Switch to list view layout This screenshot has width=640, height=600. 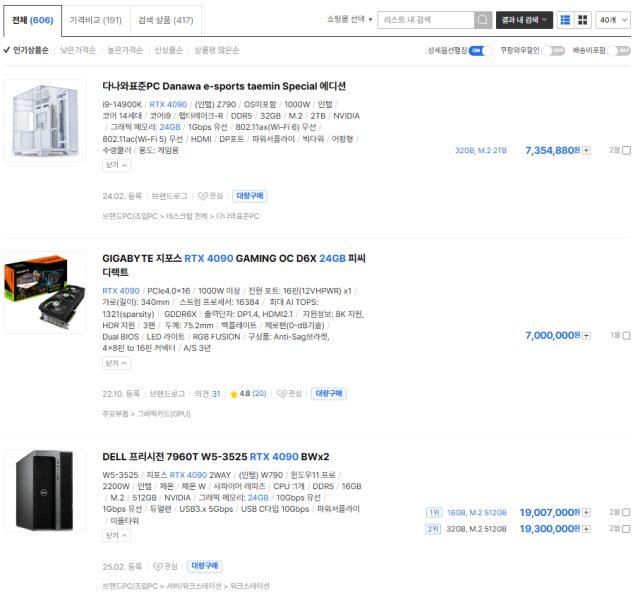[565, 20]
